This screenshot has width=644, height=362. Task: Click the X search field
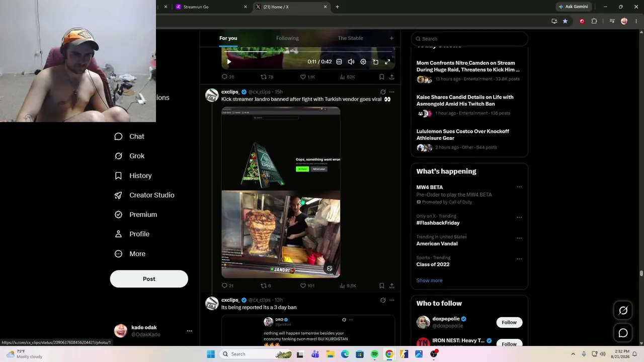469,39
